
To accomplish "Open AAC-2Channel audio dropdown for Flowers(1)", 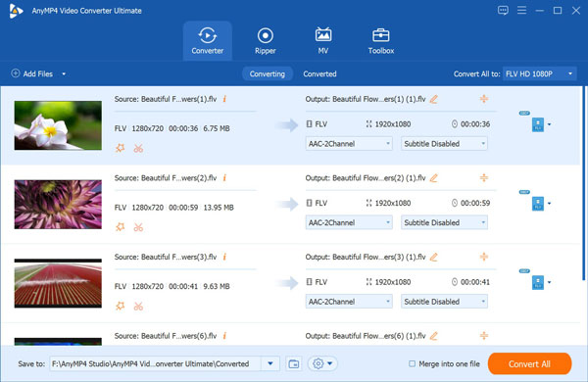I will tap(349, 144).
